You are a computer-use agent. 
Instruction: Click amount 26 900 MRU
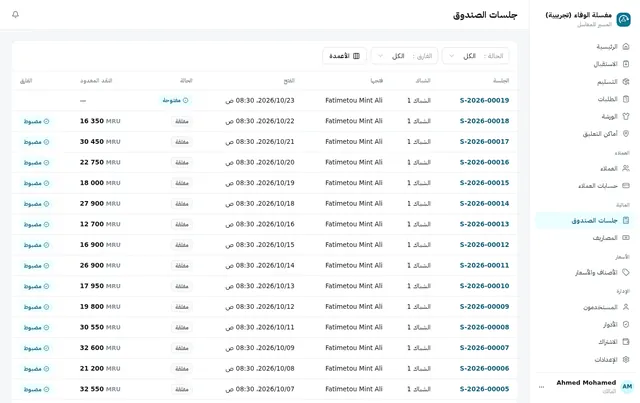click(100, 265)
